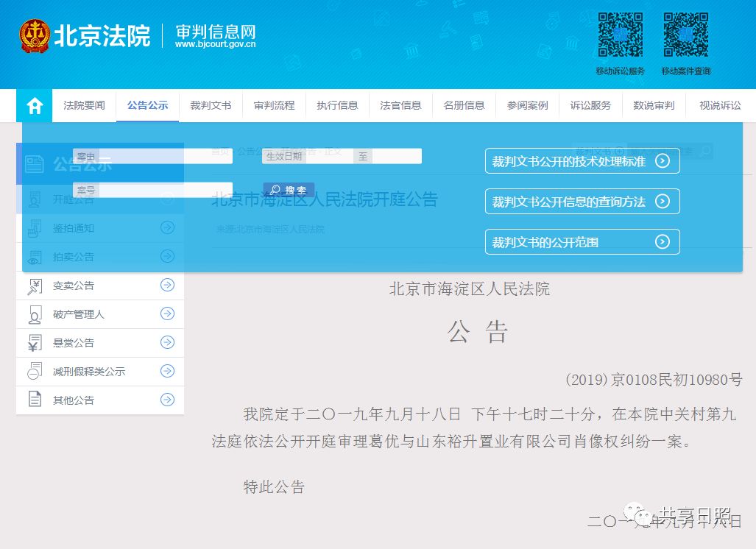Expand arrow on the 拍卖公告 row
This screenshot has width=756, height=549.
pos(167,256)
